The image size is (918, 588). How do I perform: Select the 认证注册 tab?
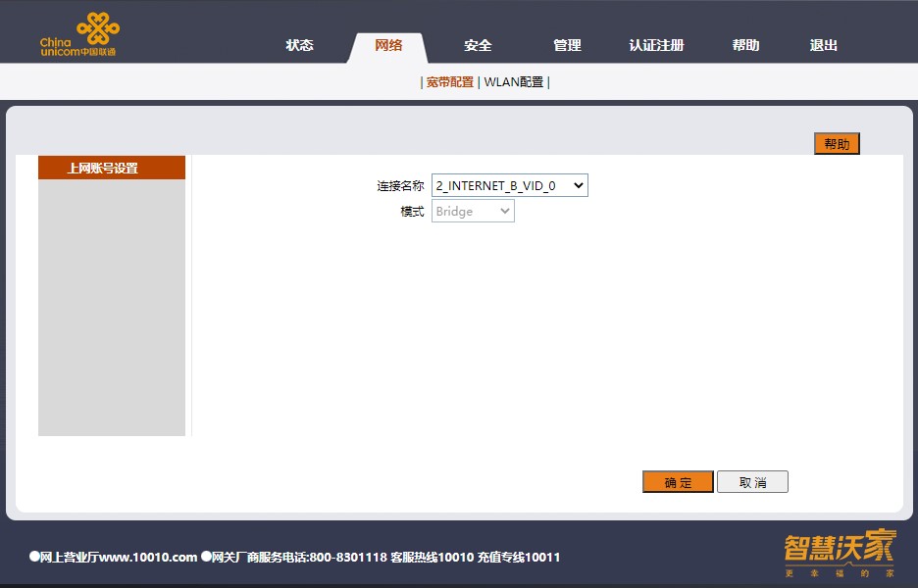click(656, 45)
